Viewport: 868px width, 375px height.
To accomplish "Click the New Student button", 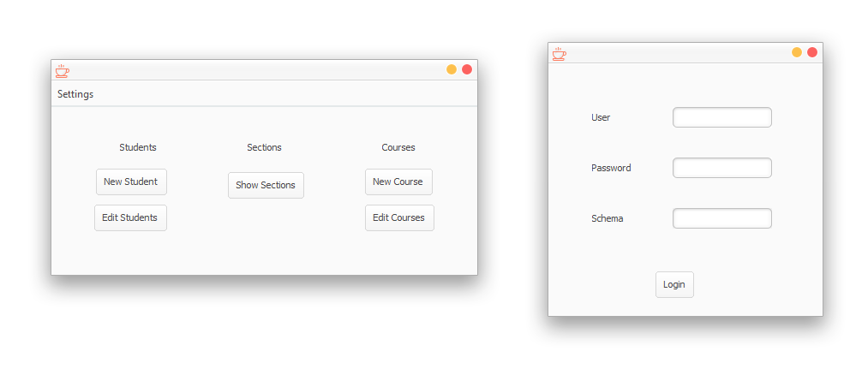I will (x=131, y=182).
